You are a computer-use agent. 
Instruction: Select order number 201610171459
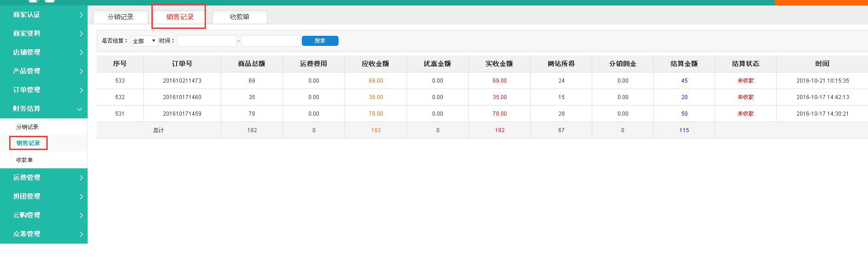tap(182, 114)
